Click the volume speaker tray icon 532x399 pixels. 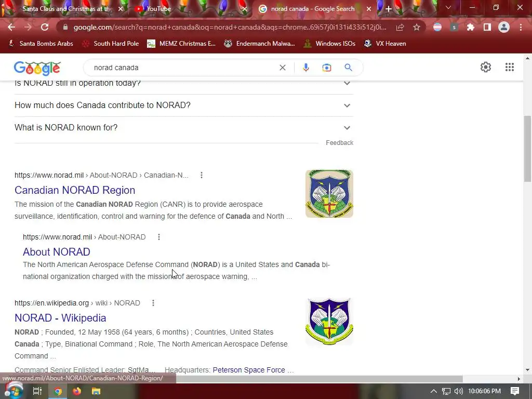tap(458, 391)
